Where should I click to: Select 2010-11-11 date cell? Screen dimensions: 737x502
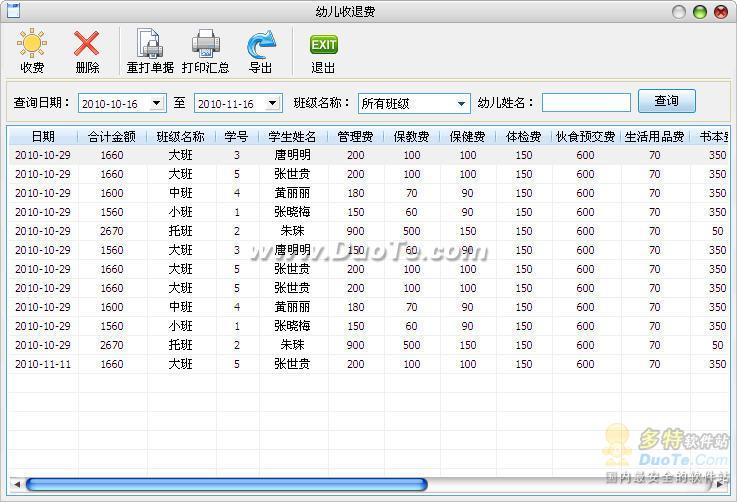coord(43,364)
